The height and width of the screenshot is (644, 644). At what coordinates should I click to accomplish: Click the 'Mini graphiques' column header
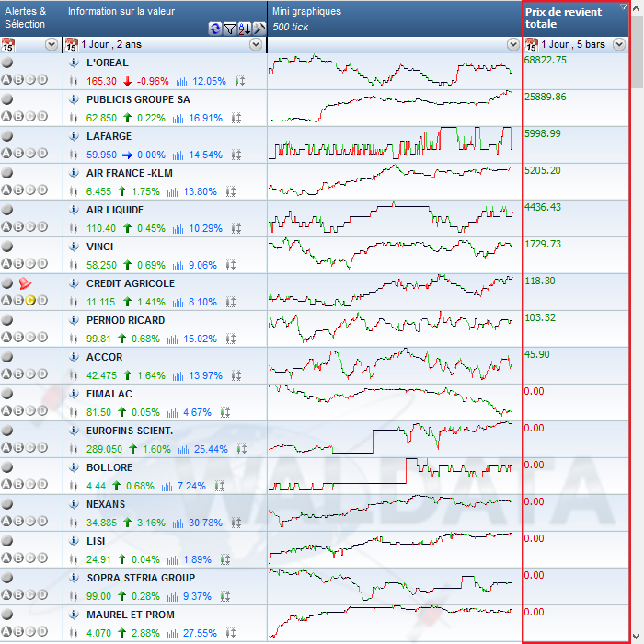point(395,18)
